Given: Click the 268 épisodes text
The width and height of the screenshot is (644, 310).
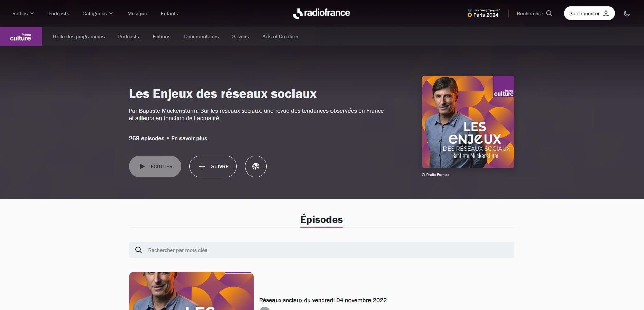Looking at the screenshot, I should [147, 138].
